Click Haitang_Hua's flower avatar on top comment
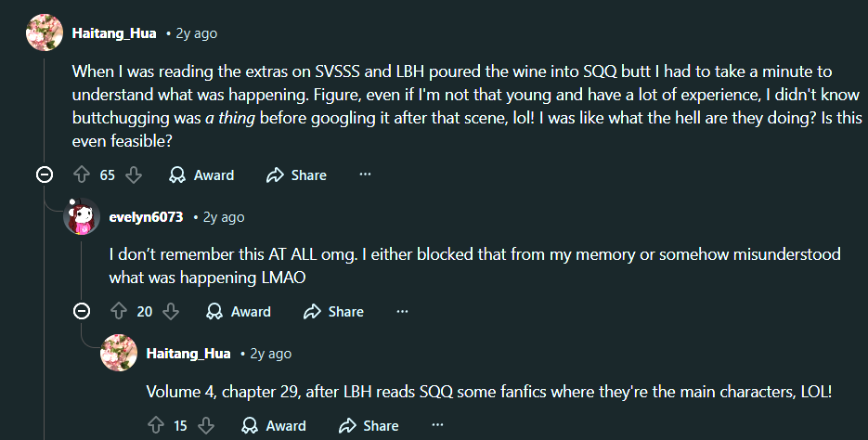Viewport: 868px width, 440px height. pyautogui.click(x=44, y=33)
